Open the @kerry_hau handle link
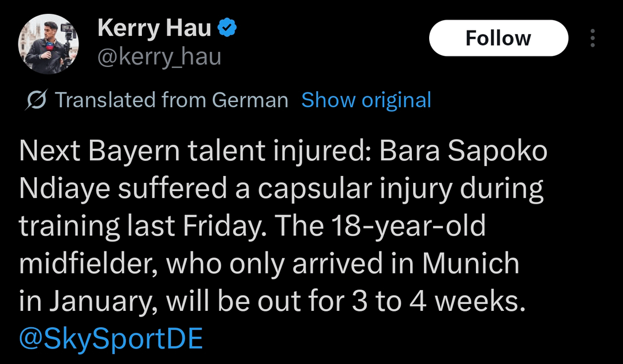The width and height of the screenshot is (623, 364). coord(159,57)
